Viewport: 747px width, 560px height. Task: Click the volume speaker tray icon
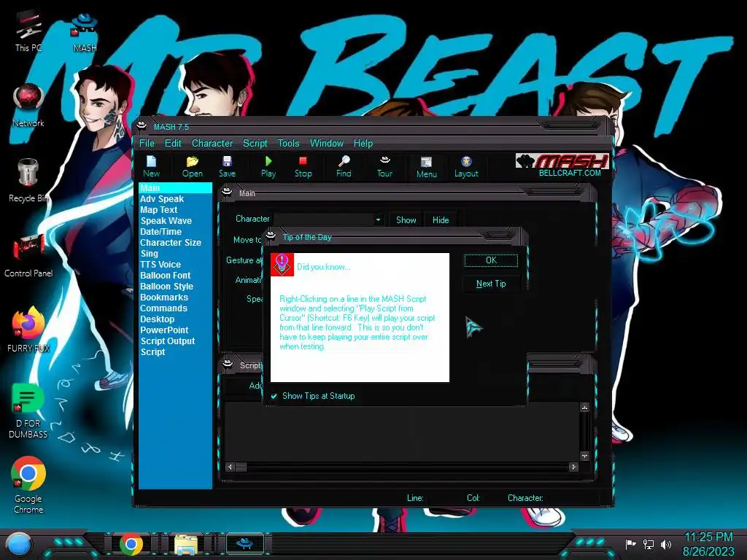coord(665,544)
